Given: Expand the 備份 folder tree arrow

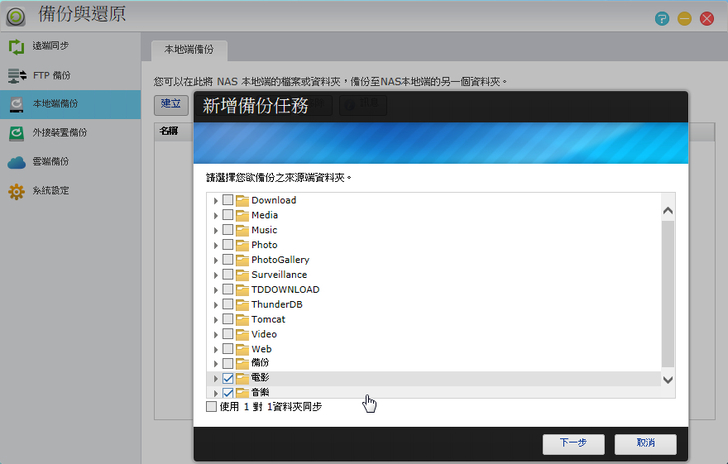Looking at the screenshot, I should point(215,364).
